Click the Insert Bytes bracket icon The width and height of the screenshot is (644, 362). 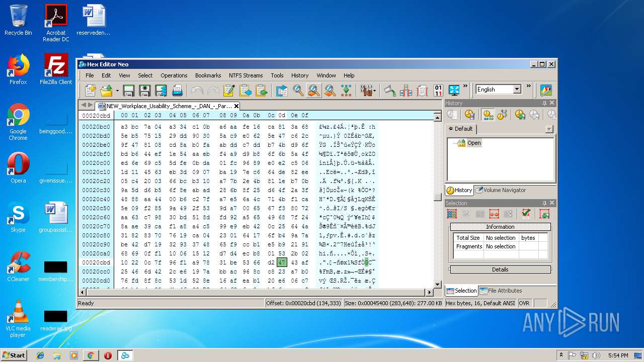click(x=406, y=90)
